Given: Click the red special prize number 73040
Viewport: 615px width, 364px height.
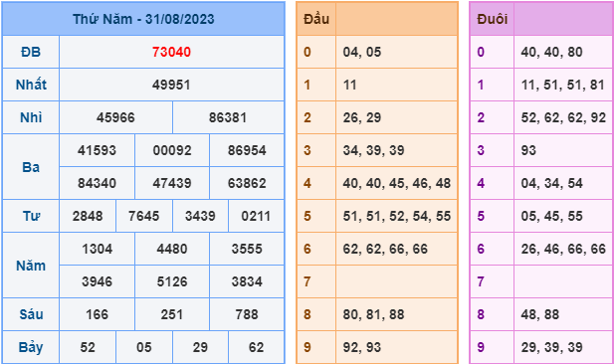Looking at the screenshot, I should pos(171,52).
